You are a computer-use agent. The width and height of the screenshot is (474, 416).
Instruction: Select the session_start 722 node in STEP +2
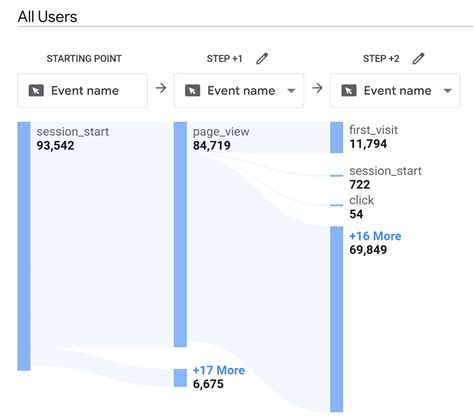coord(337,175)
